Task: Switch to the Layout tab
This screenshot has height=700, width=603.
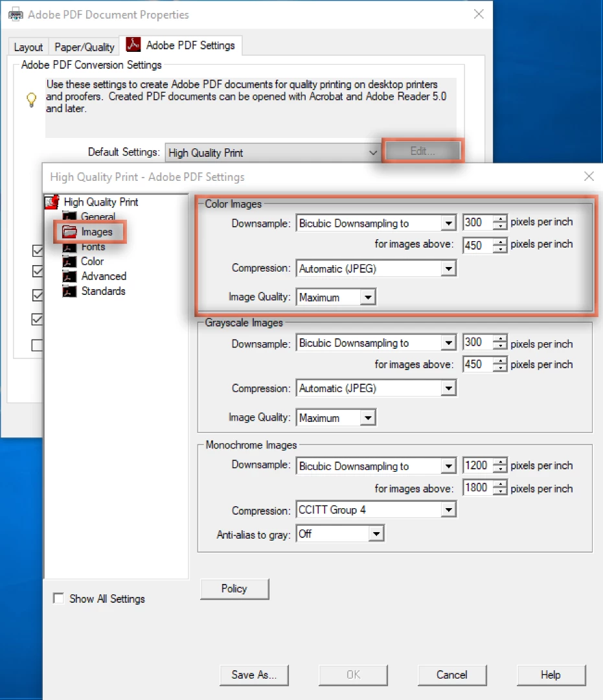Action: point(28,47)
